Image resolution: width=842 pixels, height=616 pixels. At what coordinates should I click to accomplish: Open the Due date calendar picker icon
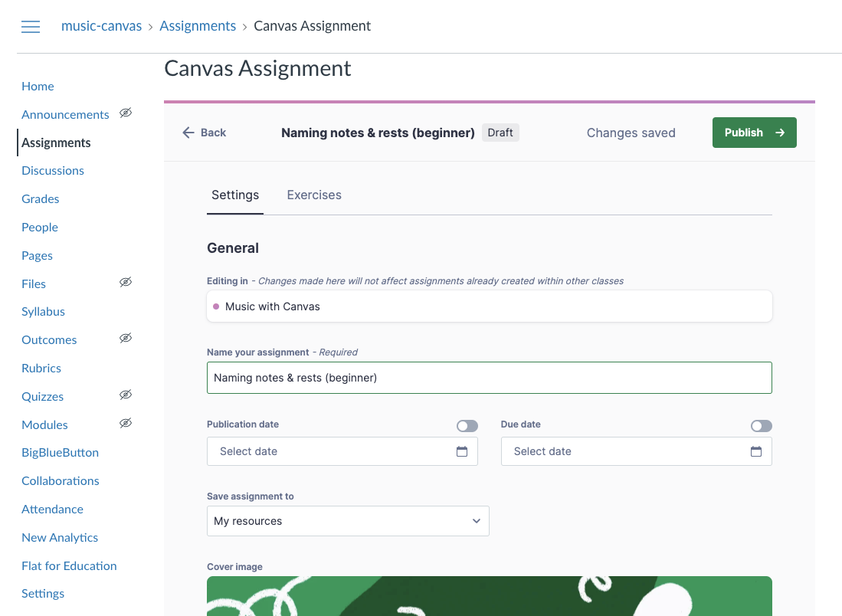756,451
